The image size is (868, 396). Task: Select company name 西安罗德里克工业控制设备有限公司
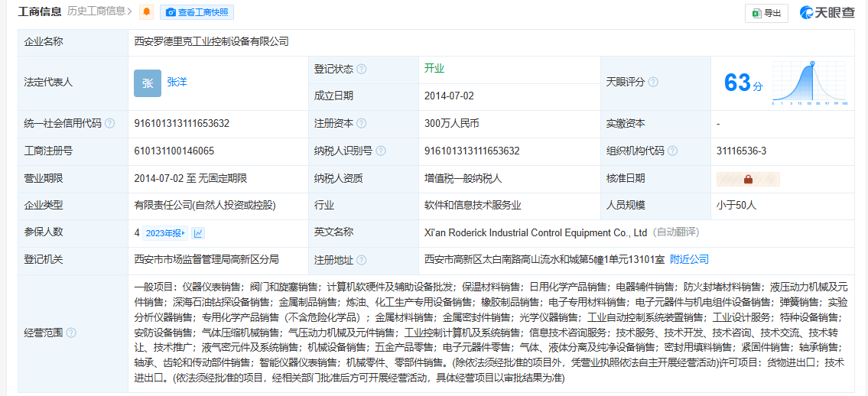click(x=212, y=41)
